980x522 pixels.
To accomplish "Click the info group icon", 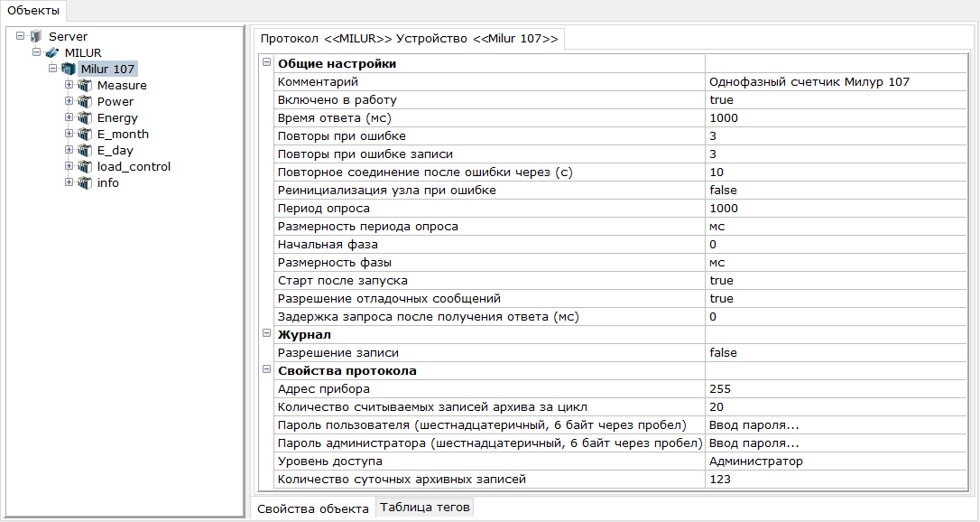I will (x=85, y=182).
